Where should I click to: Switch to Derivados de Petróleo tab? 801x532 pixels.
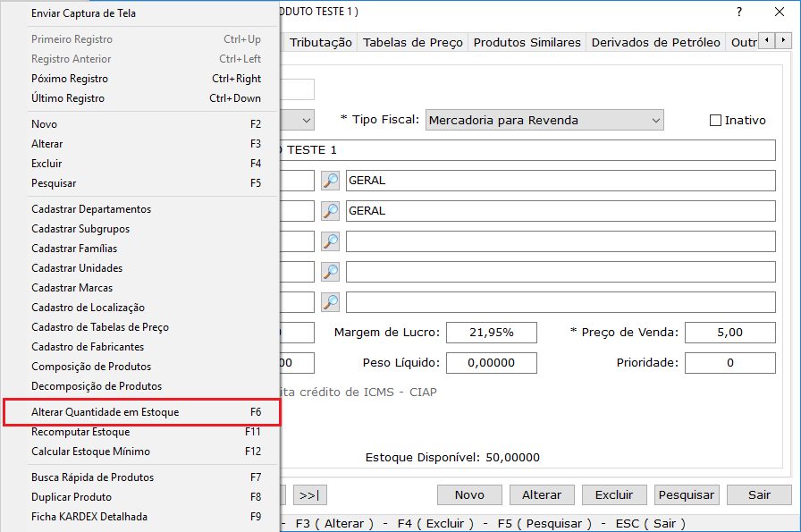655,42
